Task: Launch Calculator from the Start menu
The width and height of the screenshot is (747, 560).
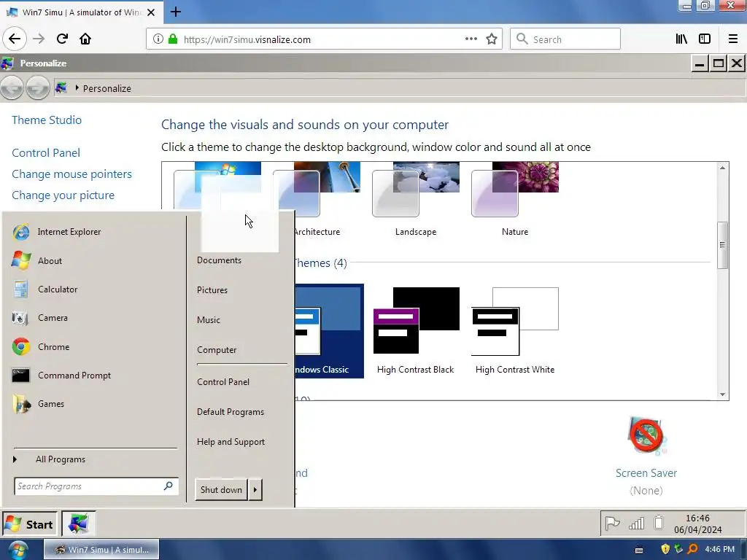Action: 58,289
